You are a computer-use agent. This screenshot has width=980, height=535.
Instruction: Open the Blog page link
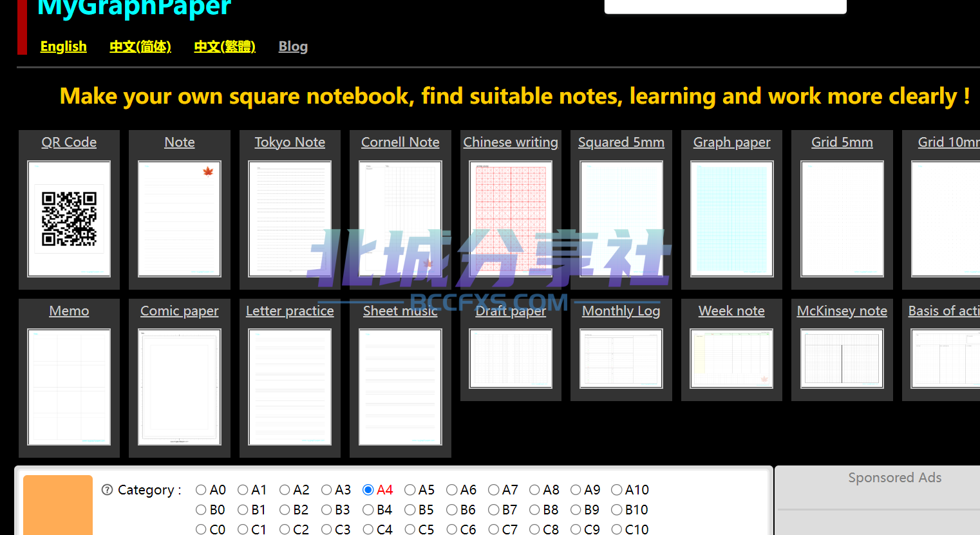[x=293, y=46]
